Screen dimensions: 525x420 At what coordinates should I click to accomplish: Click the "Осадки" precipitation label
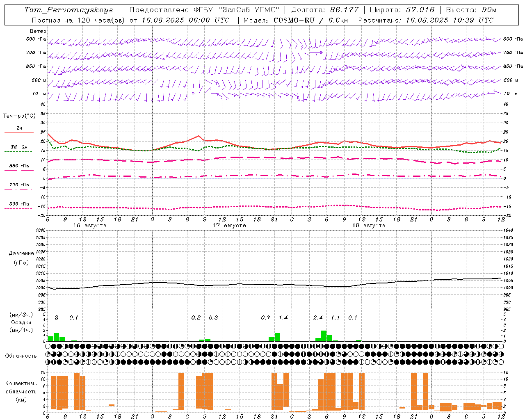pyautogui.click(x=21, y=322)
